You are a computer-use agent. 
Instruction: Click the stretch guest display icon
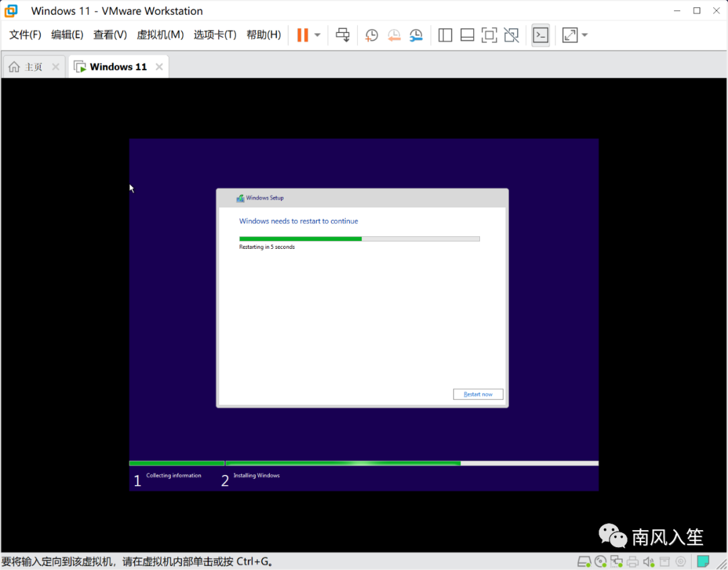[570, 35]
